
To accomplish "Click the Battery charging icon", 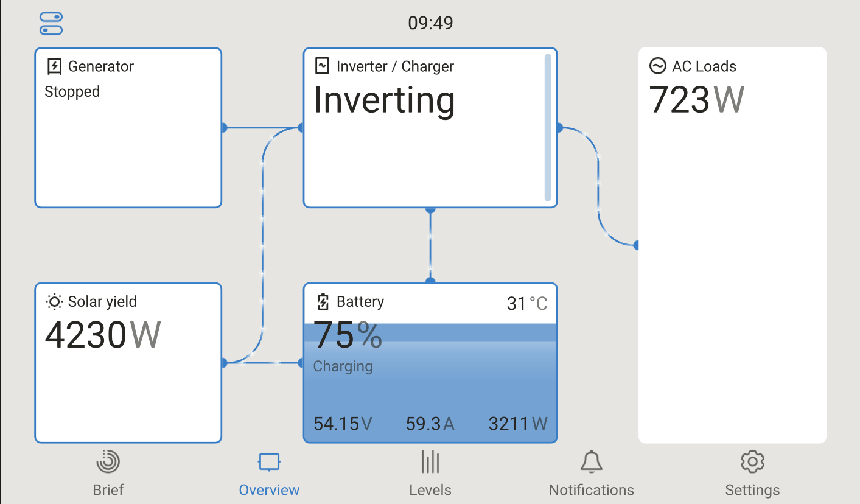I will 323,301.
